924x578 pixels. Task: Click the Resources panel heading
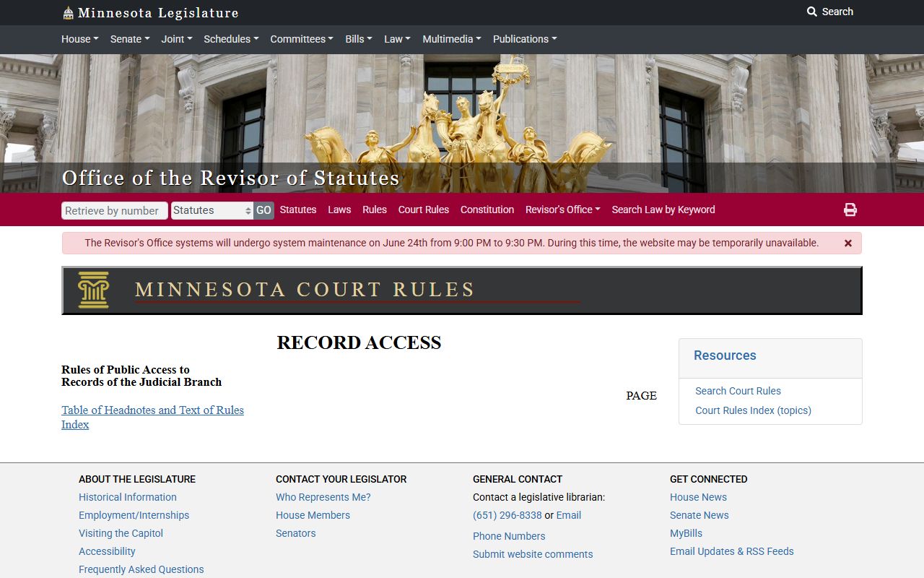(725, 355)
